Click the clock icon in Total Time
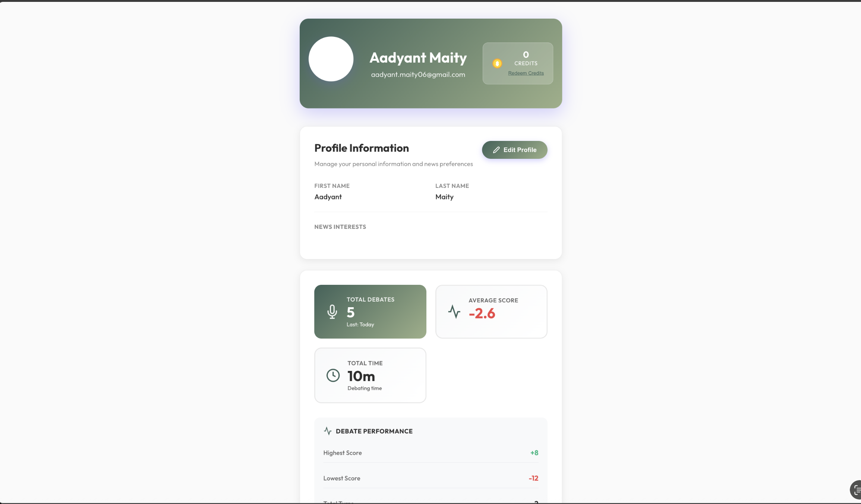 [x=333, y=375]
